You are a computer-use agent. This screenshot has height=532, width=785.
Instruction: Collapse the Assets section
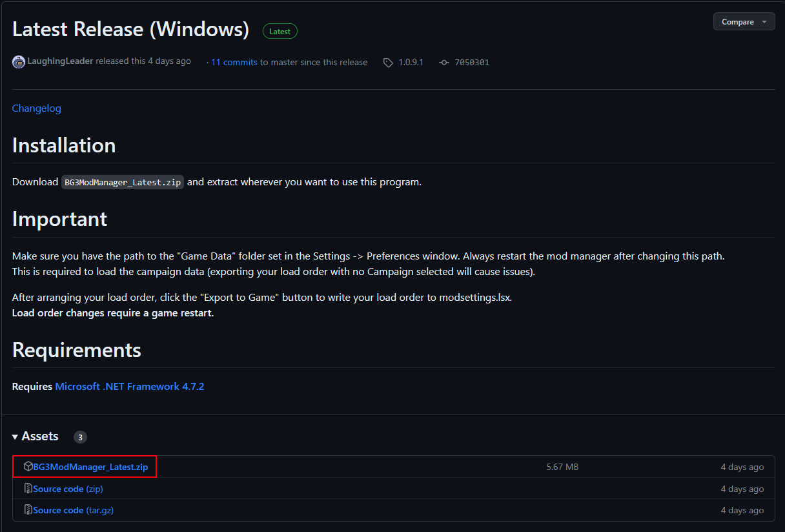[36, 436]
